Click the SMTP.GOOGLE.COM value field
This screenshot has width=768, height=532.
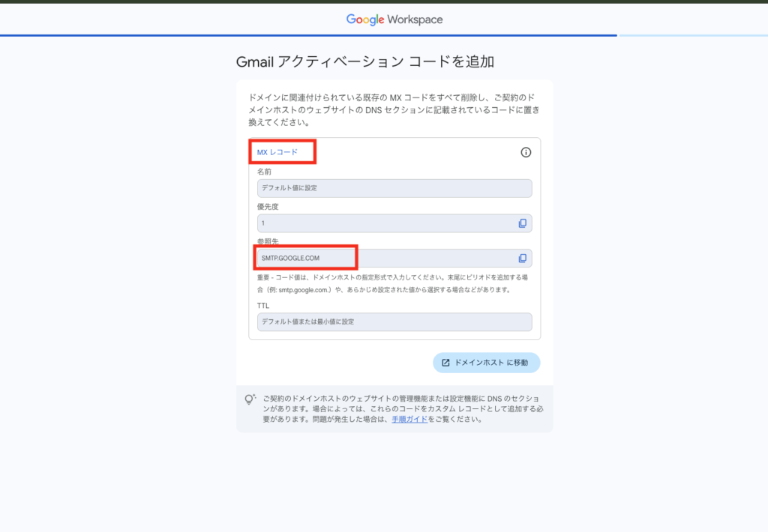pyautogui.click(x=382, y=259)
